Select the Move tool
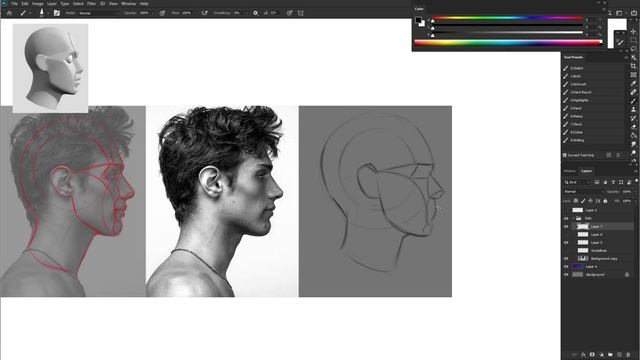Image resolution: width=640 pixels, height=360 pixels. click(x=633, y=31)
